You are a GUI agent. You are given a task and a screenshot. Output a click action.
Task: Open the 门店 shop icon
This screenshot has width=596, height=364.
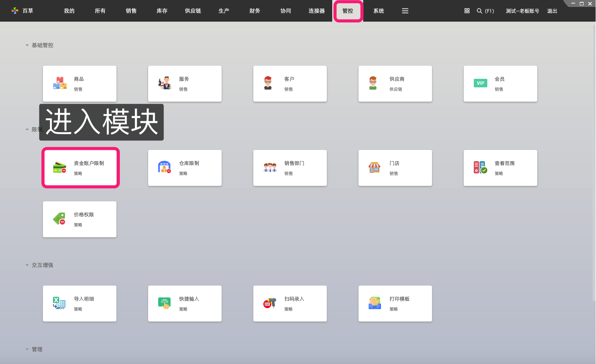coord(374,167)
